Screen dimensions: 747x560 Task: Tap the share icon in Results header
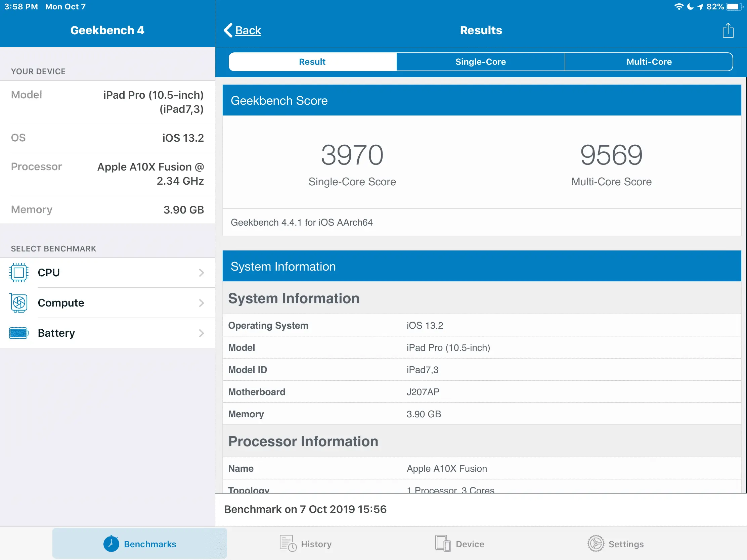(x=728, y=30)
